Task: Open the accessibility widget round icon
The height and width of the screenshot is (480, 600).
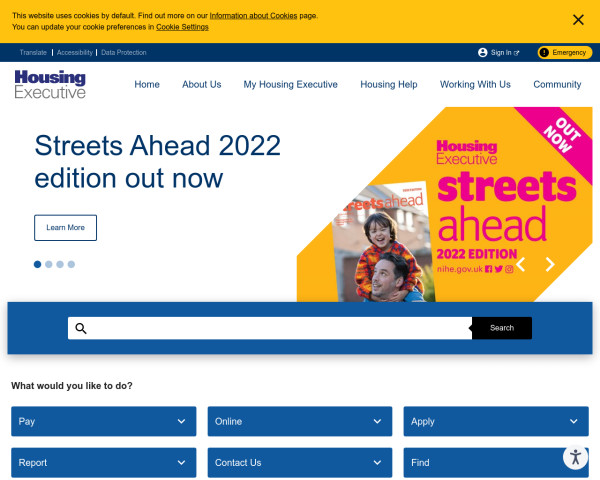Action: [x=575, y=457]
